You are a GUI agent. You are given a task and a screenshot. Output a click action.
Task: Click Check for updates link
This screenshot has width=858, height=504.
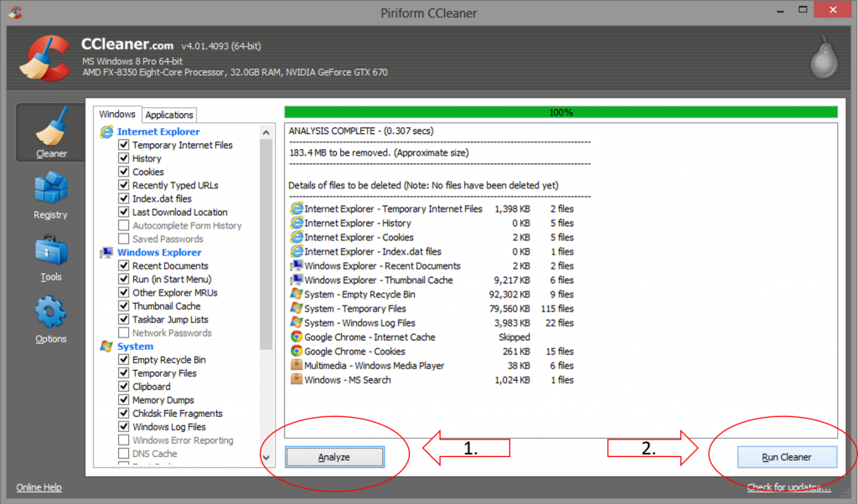pyautogui.click(x=788, y=487)
